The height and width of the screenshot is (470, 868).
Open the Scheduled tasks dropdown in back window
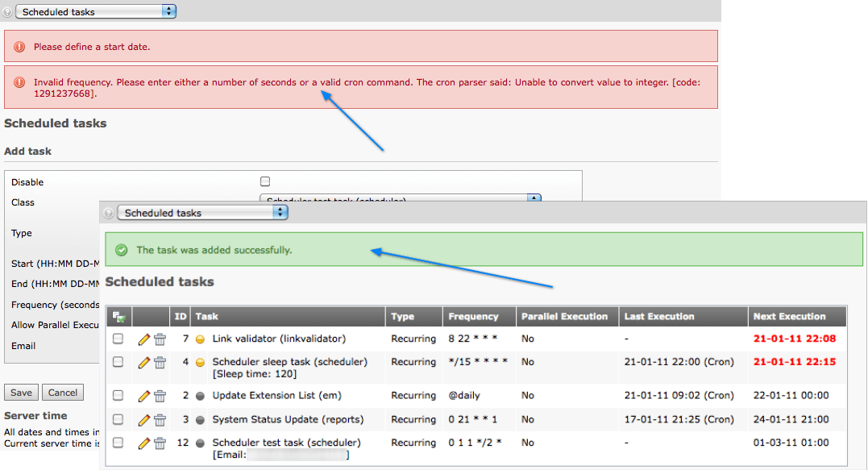(x=96, y=11)
